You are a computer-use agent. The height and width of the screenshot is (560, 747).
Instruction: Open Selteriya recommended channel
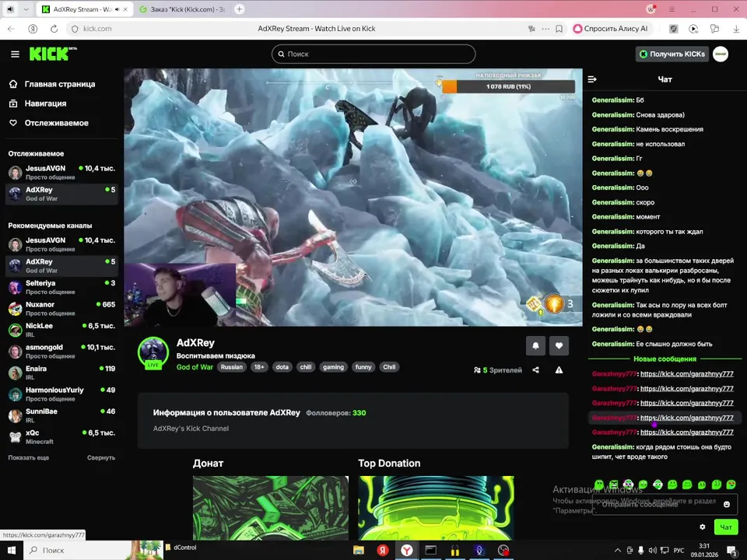click(x=62, y=287)
